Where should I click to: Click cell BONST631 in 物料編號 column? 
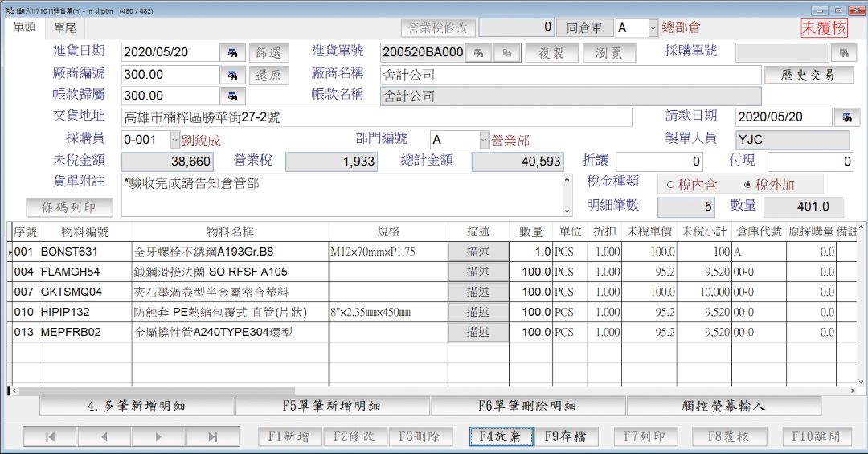pos(85,252)
